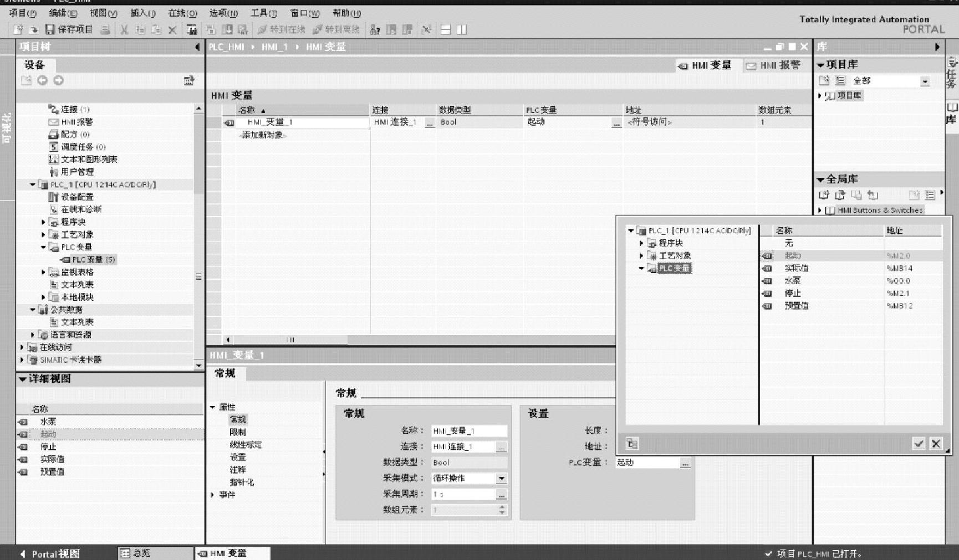Select 实际值 in the tag selection popup
This screenshot has width=959, height=560.
(797, 268)
